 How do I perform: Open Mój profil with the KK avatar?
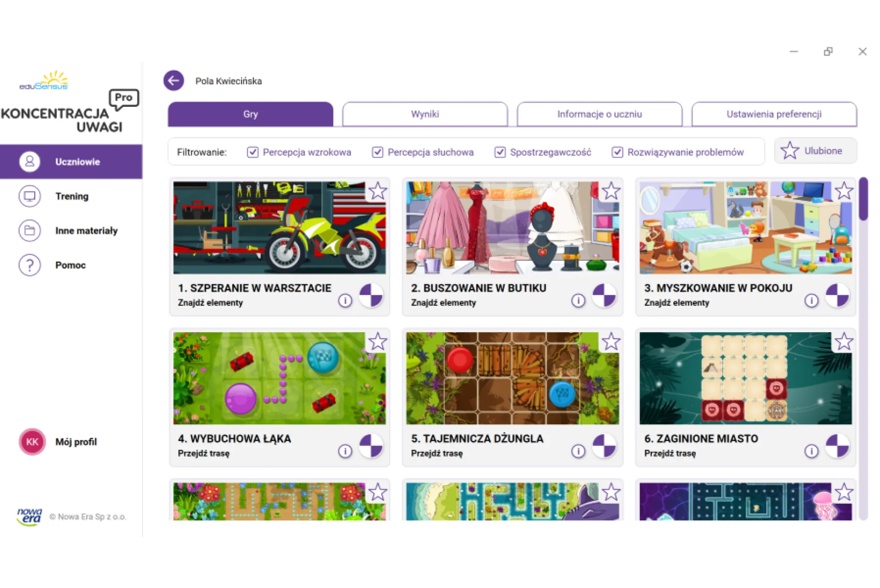point(32,442)
